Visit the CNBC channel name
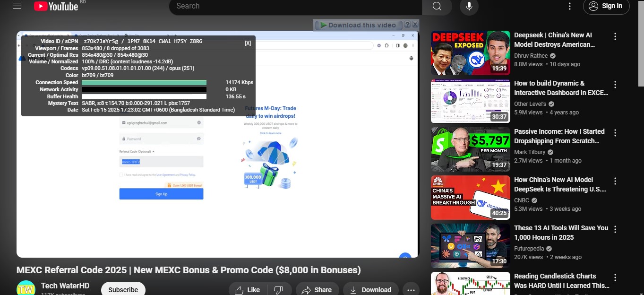 (x=522, y=200)
